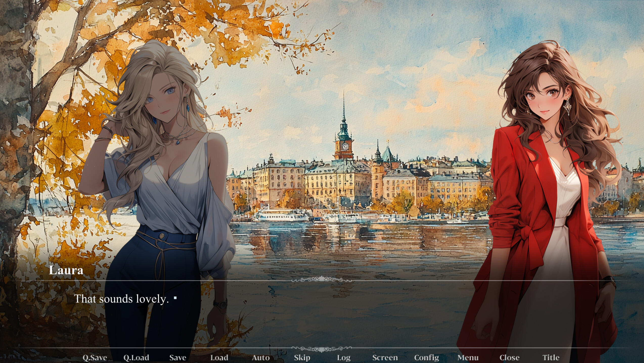Open the Load screen
644x363 pixels.
220,357
